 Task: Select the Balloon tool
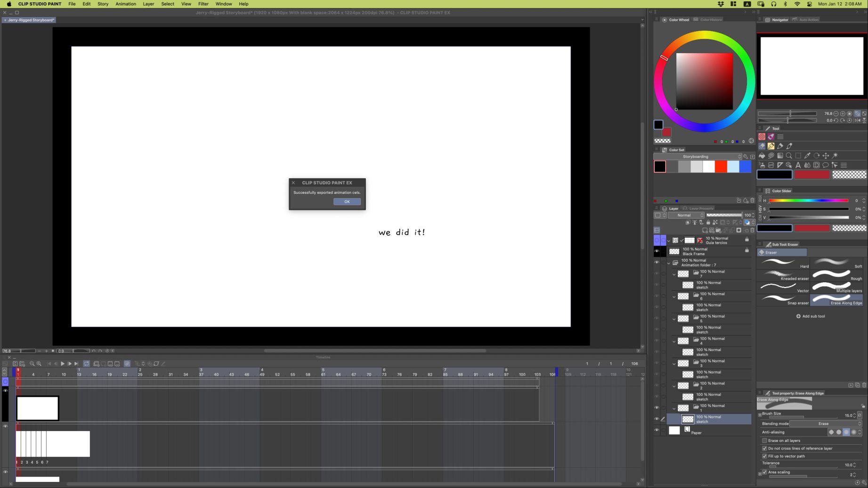[x=826, y=165]
